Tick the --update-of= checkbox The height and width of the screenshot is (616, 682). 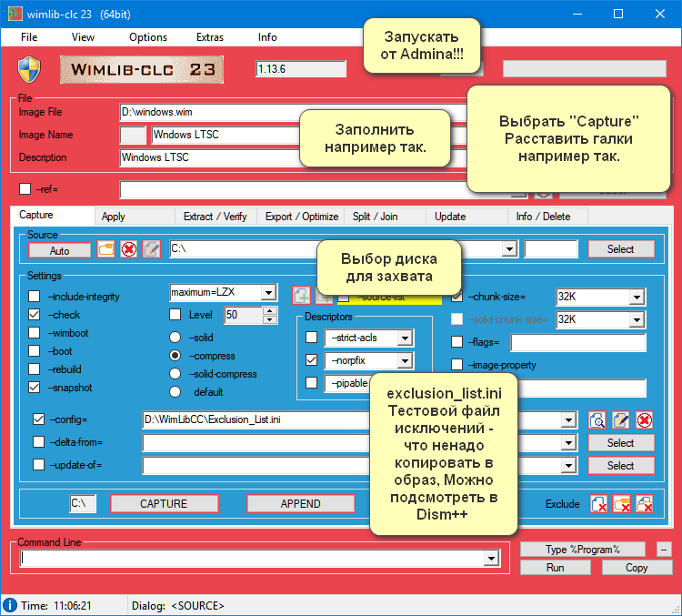tap(39, 465)
